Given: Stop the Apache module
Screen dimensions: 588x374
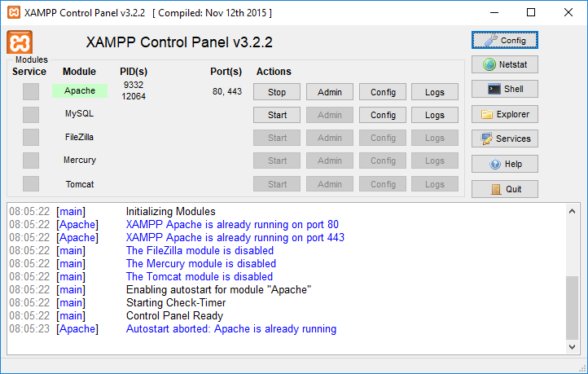Looking at the screenshot, I should [277, 92].
